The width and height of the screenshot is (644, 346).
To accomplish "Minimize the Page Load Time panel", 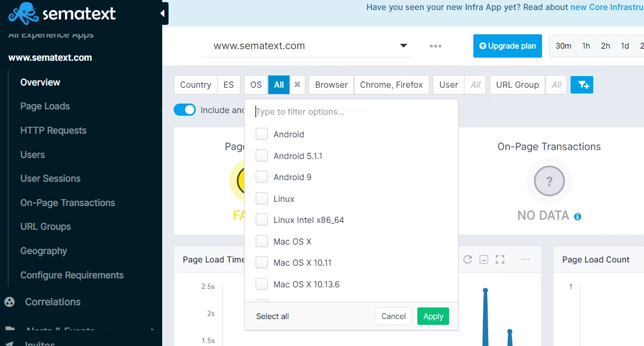I will point(483,259).
